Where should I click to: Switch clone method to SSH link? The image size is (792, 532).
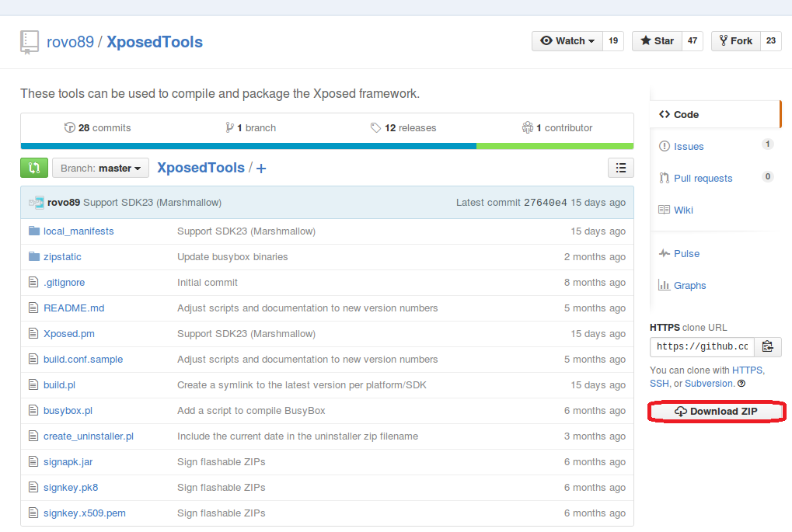(659, 384)
